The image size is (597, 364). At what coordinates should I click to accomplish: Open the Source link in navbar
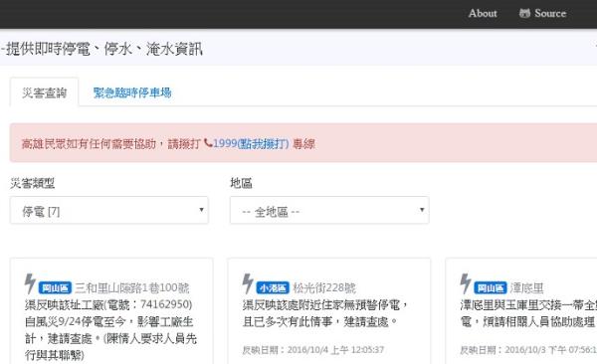pyautogui.click(x=542, y=13)
